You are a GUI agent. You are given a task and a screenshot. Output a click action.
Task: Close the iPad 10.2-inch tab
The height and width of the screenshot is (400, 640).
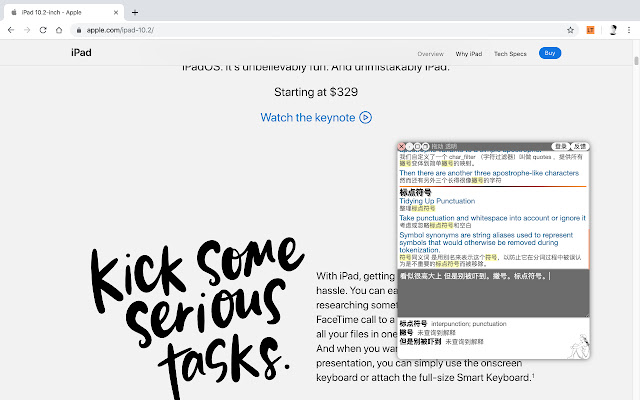[116, 12]
